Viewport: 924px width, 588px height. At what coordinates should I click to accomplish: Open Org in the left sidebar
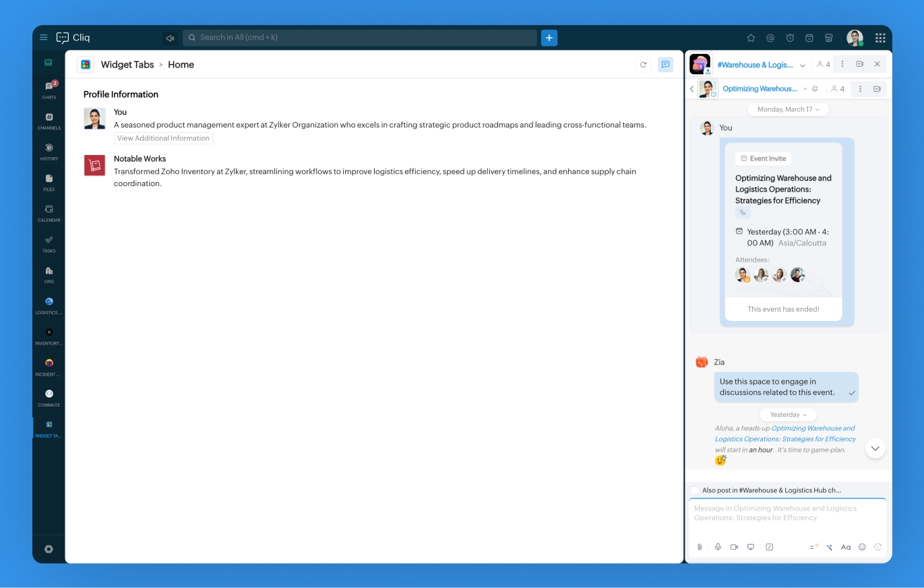pos(49,274)
